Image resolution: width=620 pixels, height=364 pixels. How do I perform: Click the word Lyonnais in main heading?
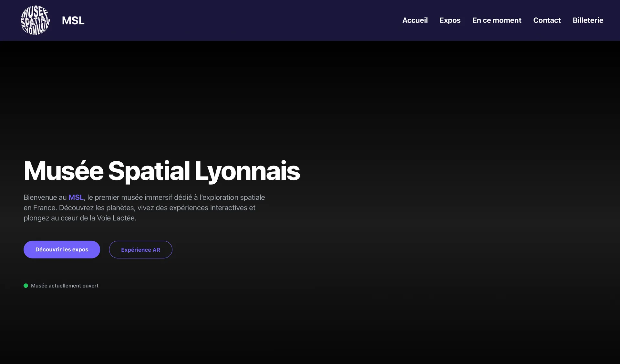tap(247, 171)
